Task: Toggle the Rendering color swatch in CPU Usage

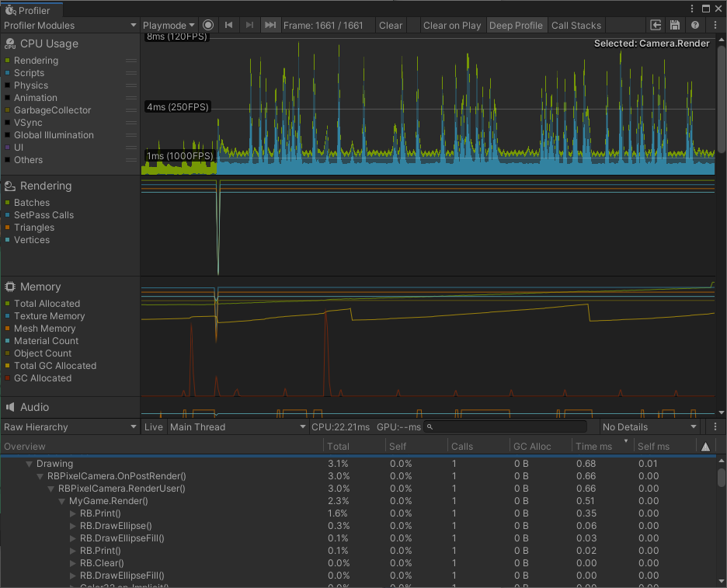Action: click(x=8, y=61)
